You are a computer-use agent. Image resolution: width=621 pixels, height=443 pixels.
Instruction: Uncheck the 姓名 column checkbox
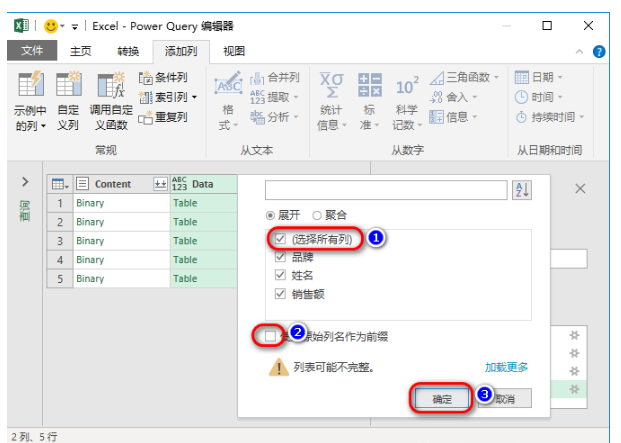280,275
